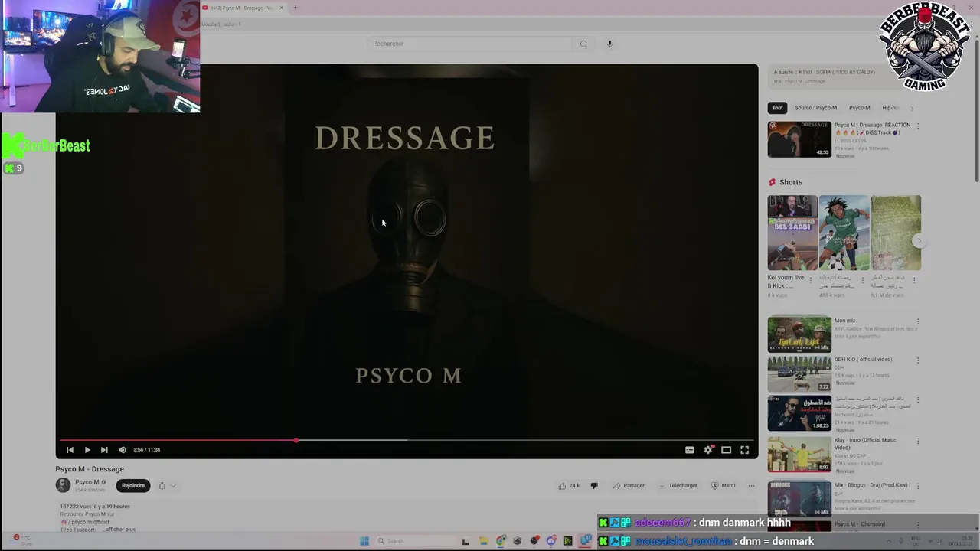Open more actions menu beside Merci
Image resolution: width=980 pixels, height=551 pixels.
(751, 485)
